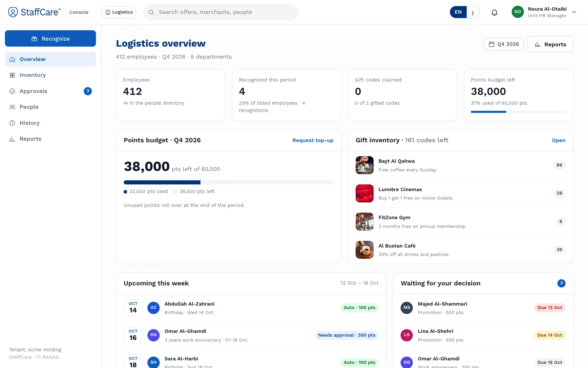
Task: Open the Lumière Cinemas thumbnail
Action: [x=365, y=193]
